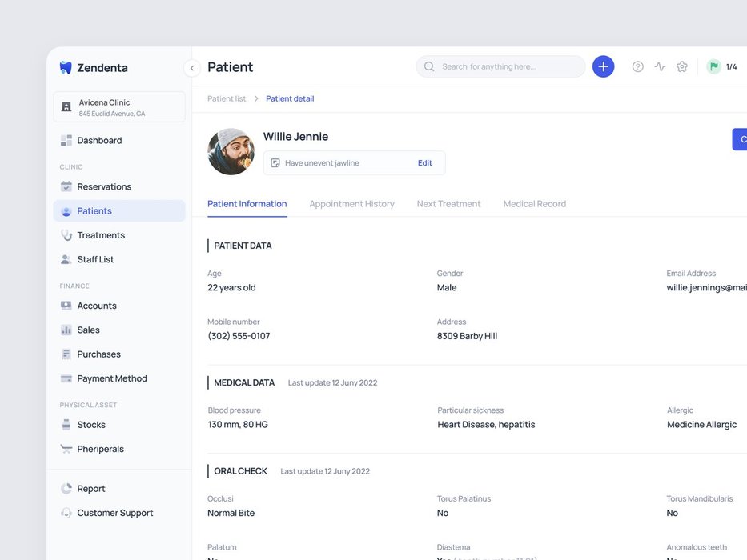Open the help question mark icon

coord(637,67)
